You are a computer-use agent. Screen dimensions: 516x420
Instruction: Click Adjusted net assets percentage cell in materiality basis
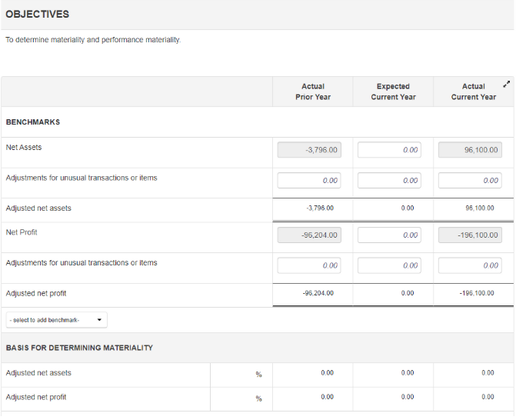click(241, 374)
